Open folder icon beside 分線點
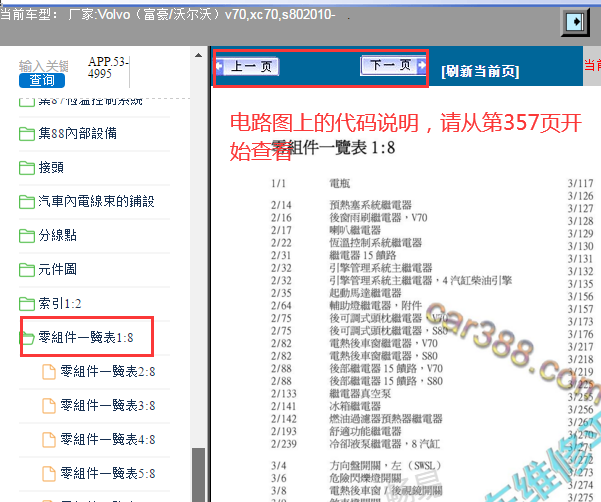The height and width of the screenshot is (502, 601). (26, 236)
